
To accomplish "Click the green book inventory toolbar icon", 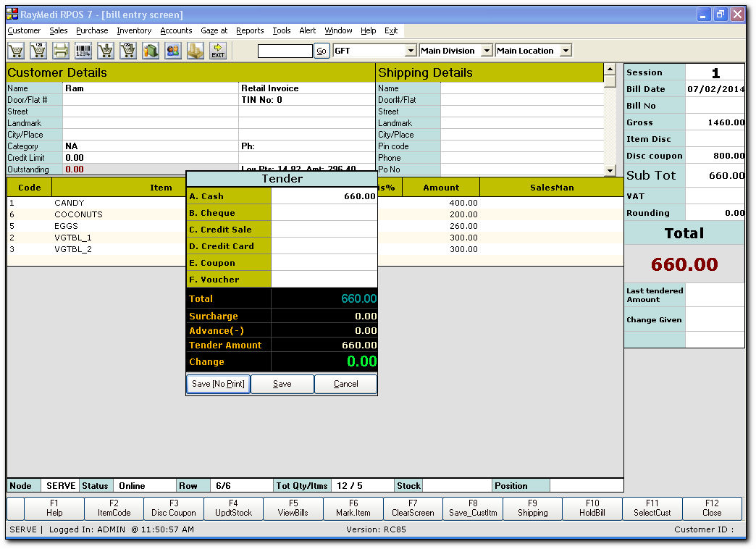I will (151, 51).
